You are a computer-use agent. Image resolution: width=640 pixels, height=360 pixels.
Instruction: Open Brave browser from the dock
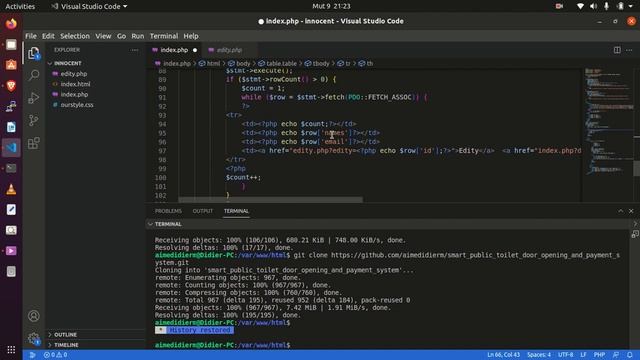[x=11, y=86]
